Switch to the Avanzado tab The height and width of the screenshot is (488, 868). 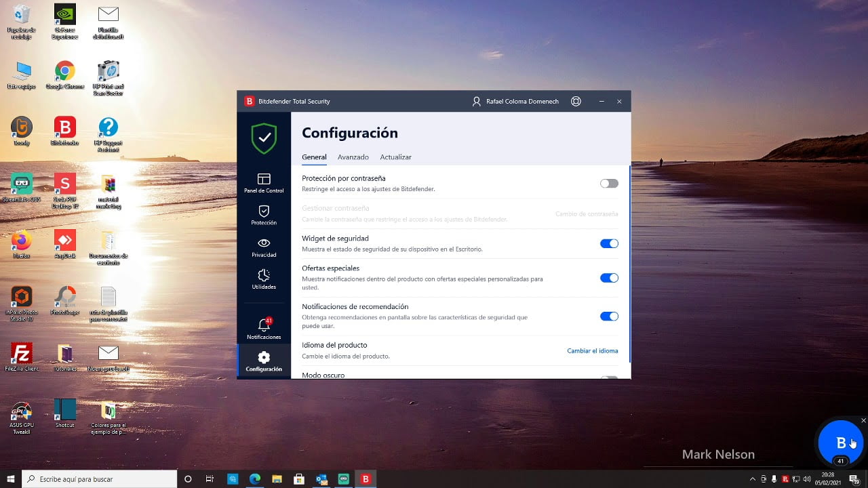[353, 157]
